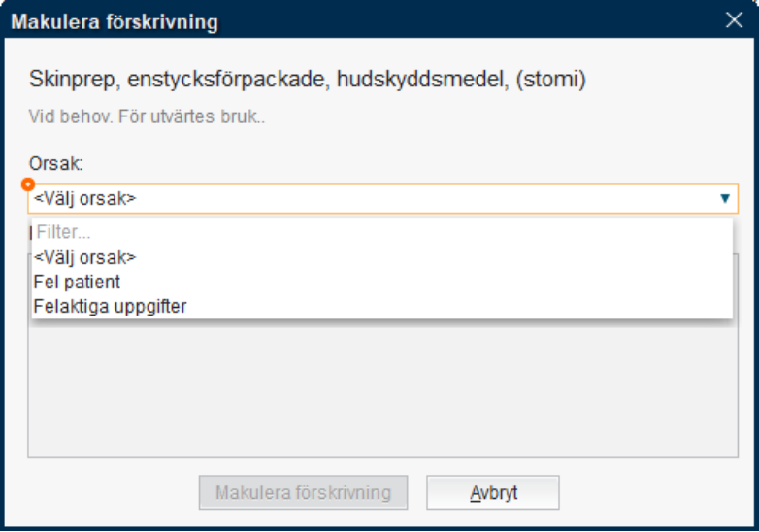Click the Makulera förskrivning title text
This screenshot has height=532, width=759.
tap(115, 20)
